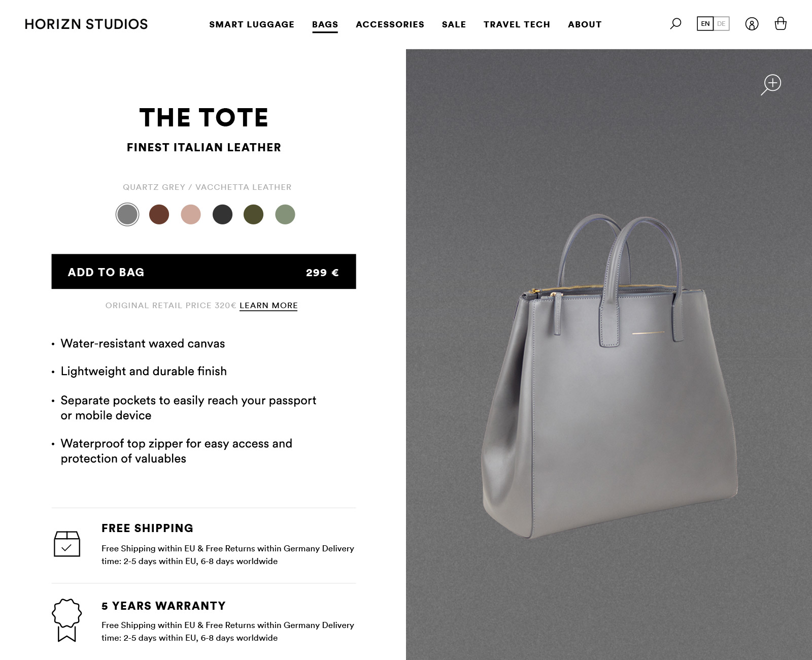The image size is (812, 660).
Task: Follow the Learn More link
Action: (268, 306)
